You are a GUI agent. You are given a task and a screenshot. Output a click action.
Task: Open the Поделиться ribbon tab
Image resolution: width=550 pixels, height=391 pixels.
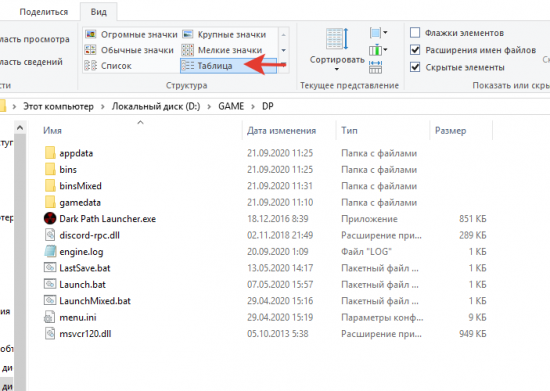pos(44,12)
